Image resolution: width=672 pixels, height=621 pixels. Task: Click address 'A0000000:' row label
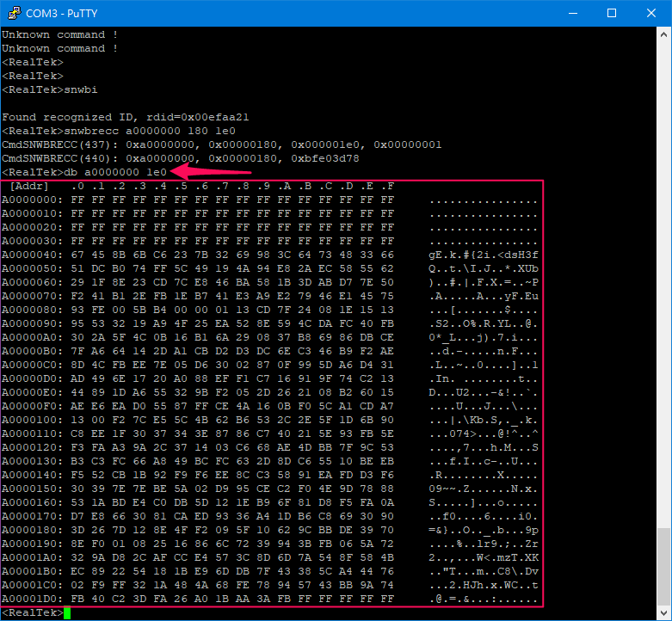click(32, 200)
